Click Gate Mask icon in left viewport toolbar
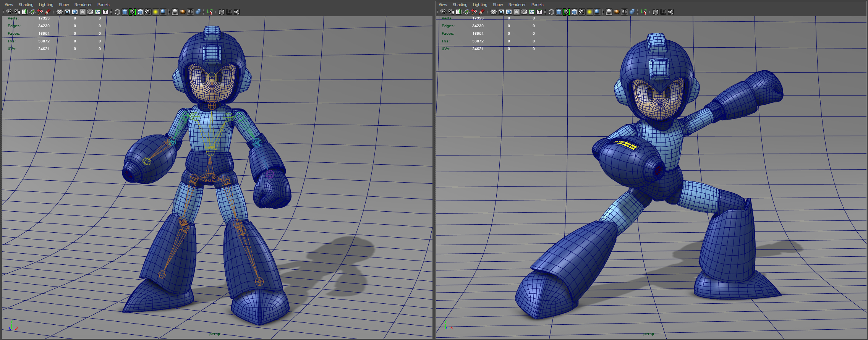 83,12
